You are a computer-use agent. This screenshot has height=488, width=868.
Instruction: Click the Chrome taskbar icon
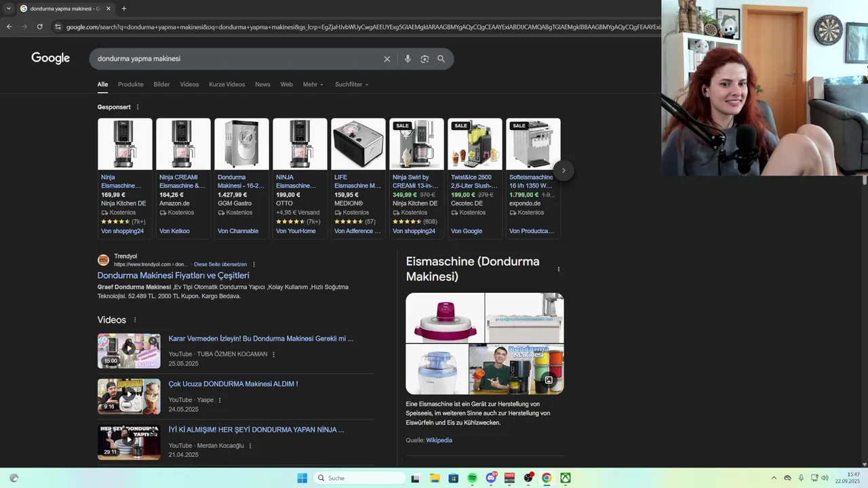[547, 478]
